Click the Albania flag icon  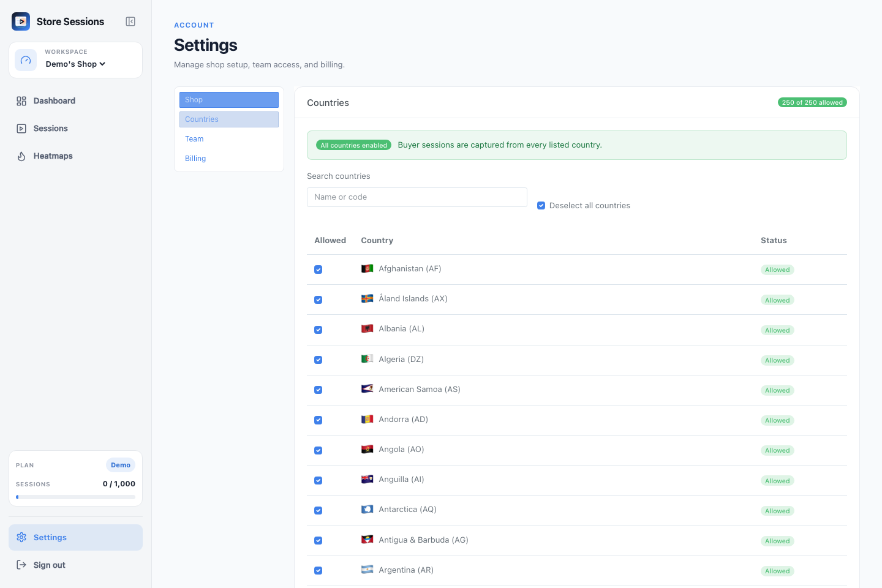(367, 328)
